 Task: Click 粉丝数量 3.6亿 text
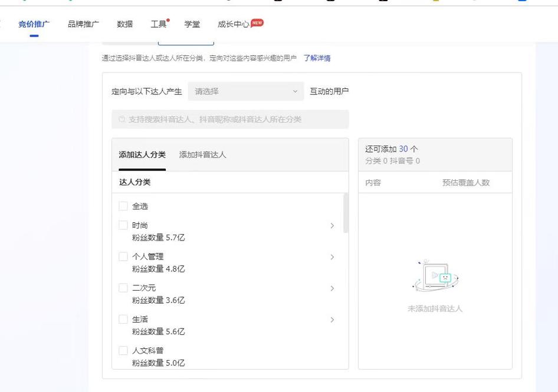(x=158, y=300)
